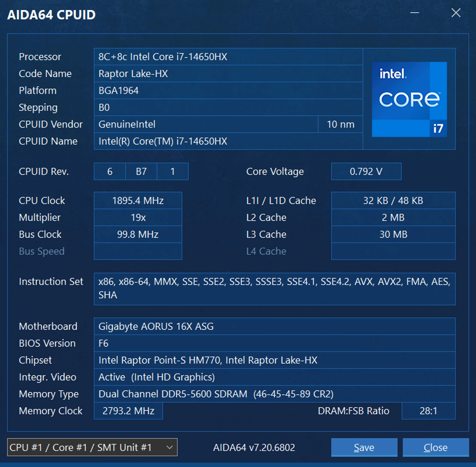
Task: Click the L1I / L1D Cache label
Action: click(281, 200)
